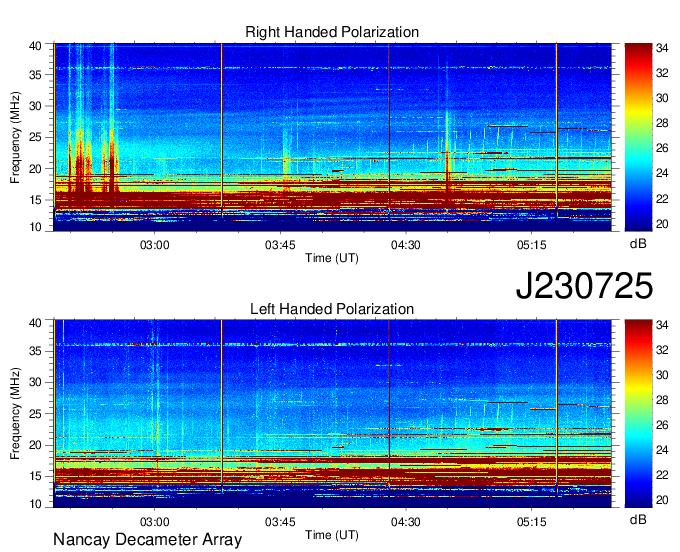
Task: Click the 10 MHz tick on the left-handed plot
Action: coord(36,504)
